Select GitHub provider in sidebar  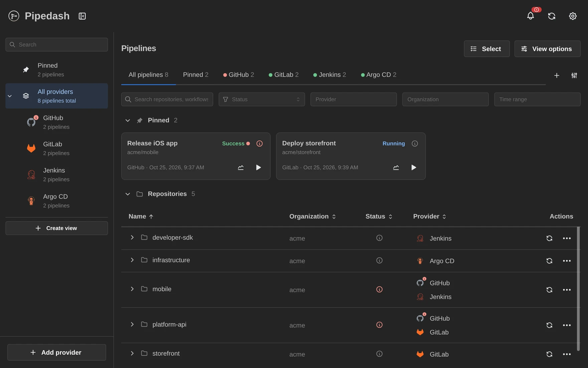click(57, 122)
